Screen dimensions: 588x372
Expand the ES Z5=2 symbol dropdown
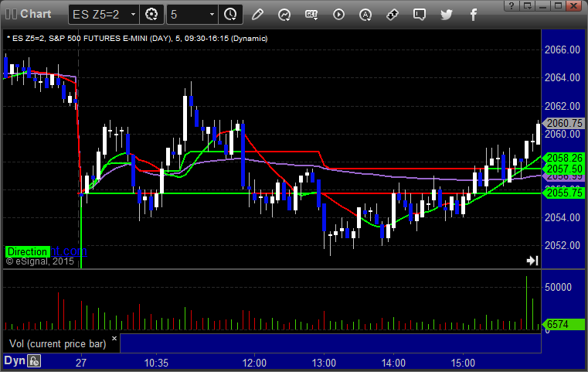133,15
